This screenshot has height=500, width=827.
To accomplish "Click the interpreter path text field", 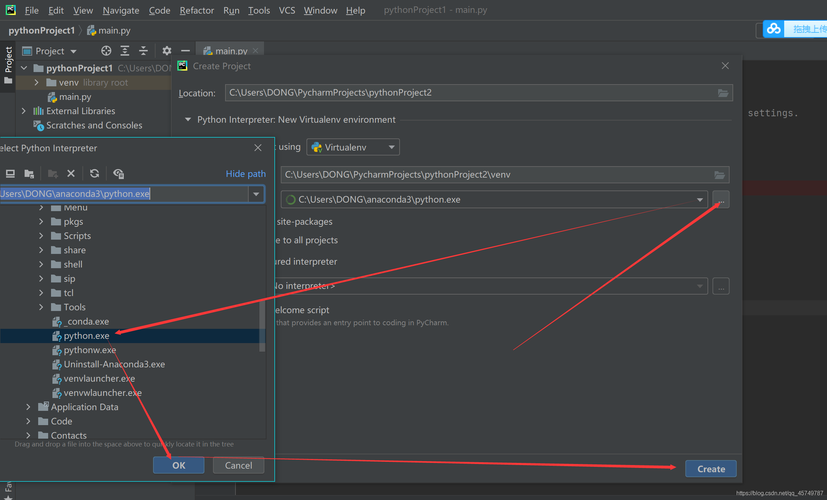I will pyautogui.click(x=124, y=194).
